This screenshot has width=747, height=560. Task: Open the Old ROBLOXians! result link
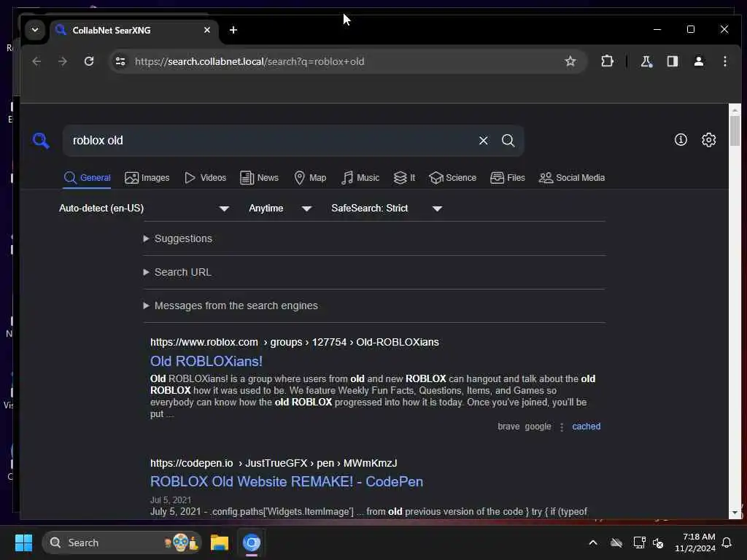206,361
